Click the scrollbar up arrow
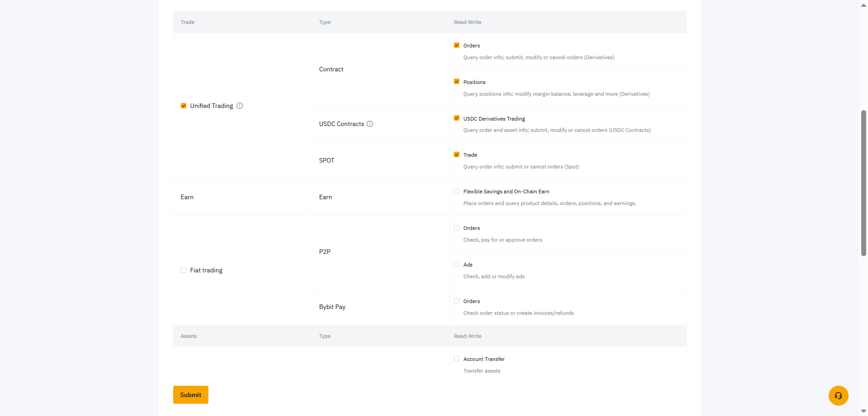Viewport: 868px width, 416px height. pyautogui.click(x=863, y=5)
